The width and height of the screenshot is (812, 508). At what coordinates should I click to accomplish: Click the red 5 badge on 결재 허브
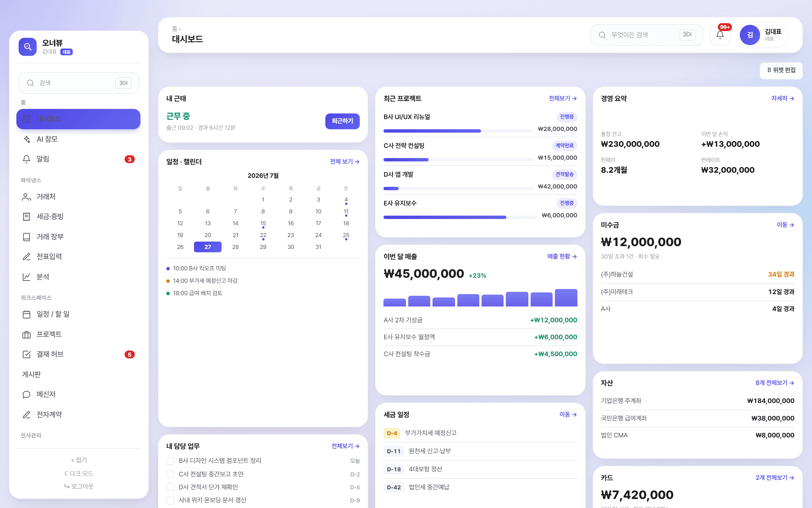point(129,354)
